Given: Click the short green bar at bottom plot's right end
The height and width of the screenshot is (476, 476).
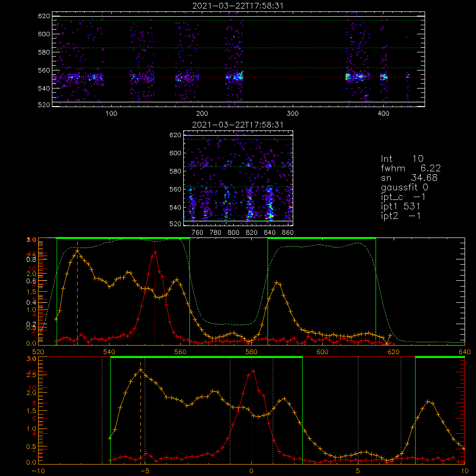Looking at the screenshot, I should coord(440,357).
